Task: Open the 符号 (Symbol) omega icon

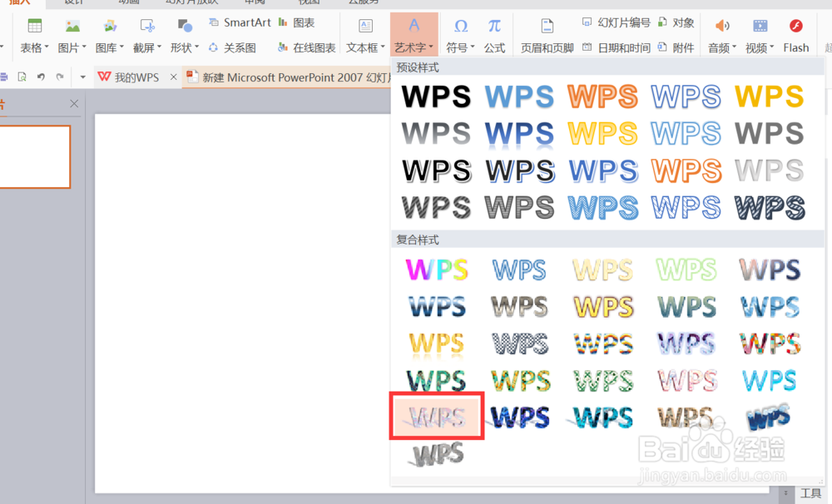Action: pos(461,26)
